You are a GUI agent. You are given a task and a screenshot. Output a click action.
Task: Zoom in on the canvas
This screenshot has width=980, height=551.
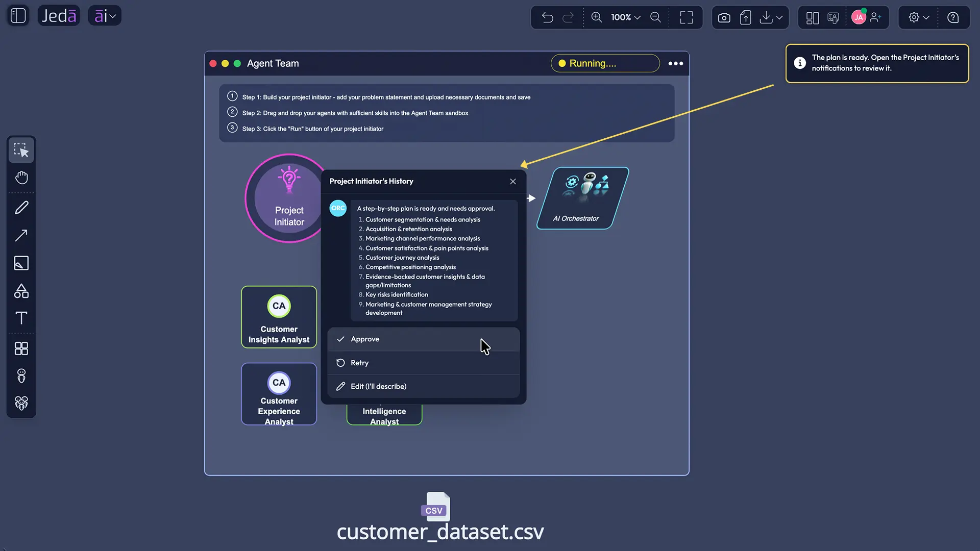tap(596, 17)
